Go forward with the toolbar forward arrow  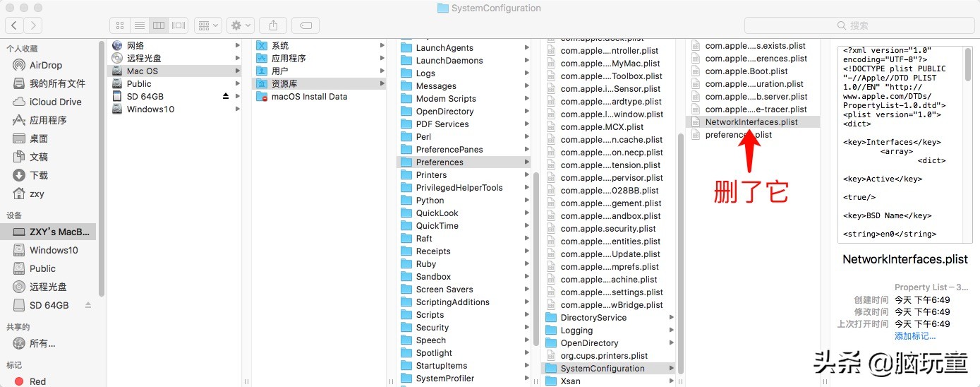tap(32, 25)
